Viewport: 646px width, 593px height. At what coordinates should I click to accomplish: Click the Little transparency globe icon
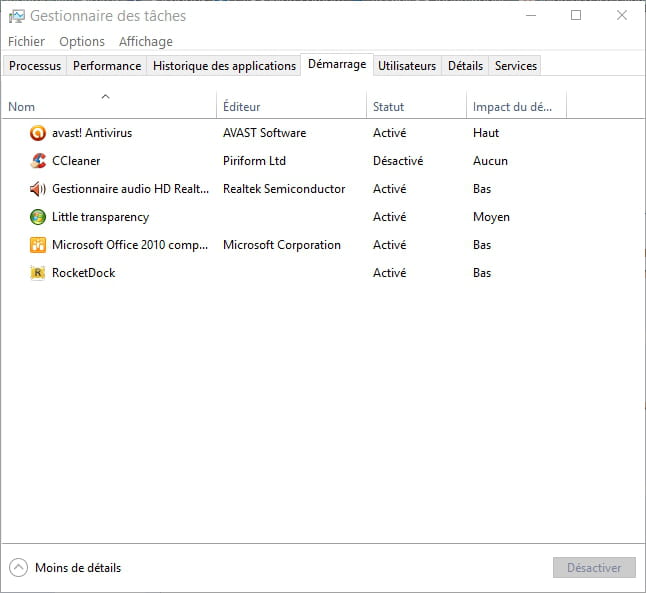click(x=38, y=217)
